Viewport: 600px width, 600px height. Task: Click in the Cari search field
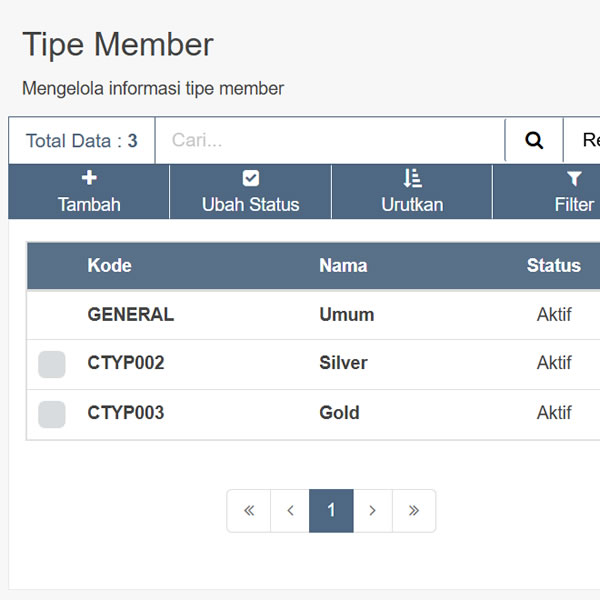[330, 140]
